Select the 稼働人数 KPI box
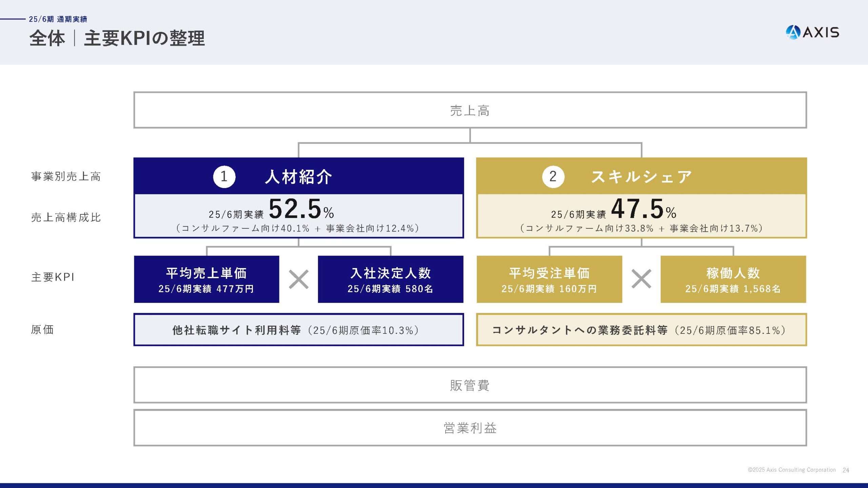This screenshot has height=488, width=868. click(733, 279)
